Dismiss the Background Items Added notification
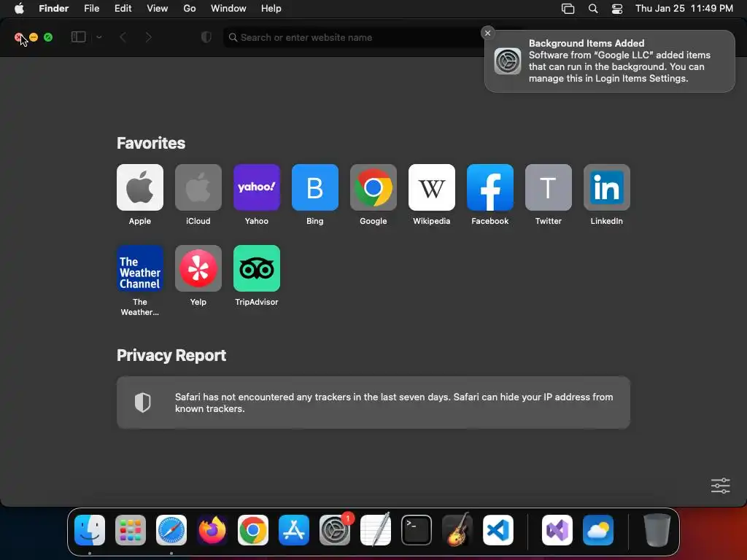Viewport: 747px width, 560px height. [487, 33]
